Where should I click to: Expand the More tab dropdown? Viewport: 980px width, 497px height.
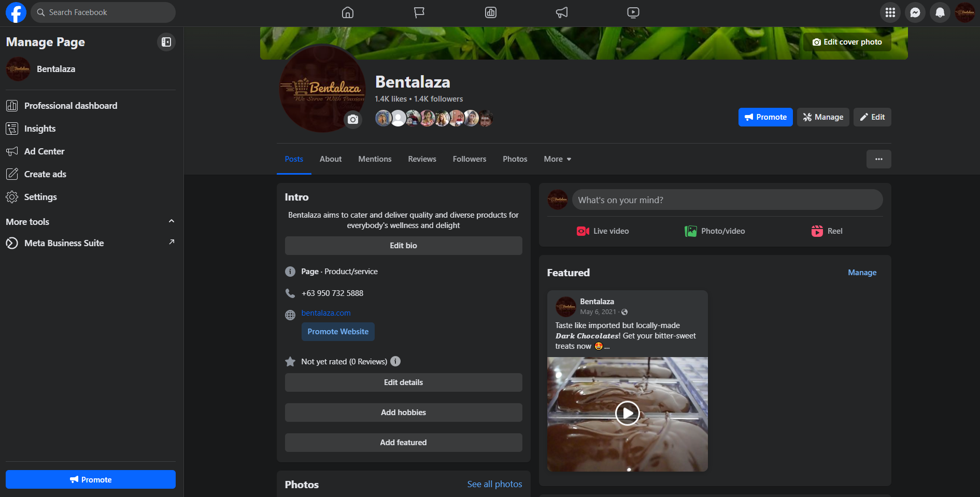(x=558, y=159)
